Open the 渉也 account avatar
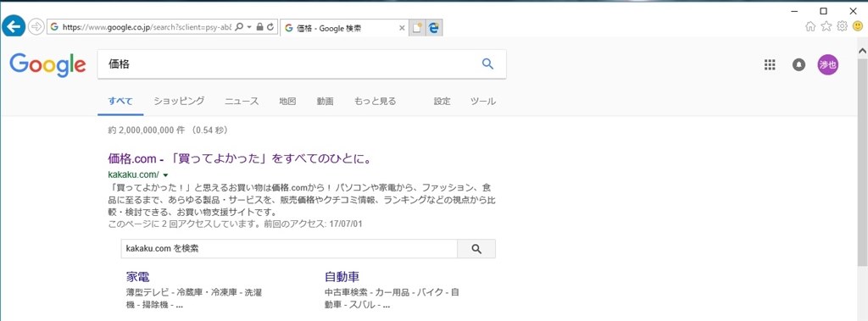 828,64
